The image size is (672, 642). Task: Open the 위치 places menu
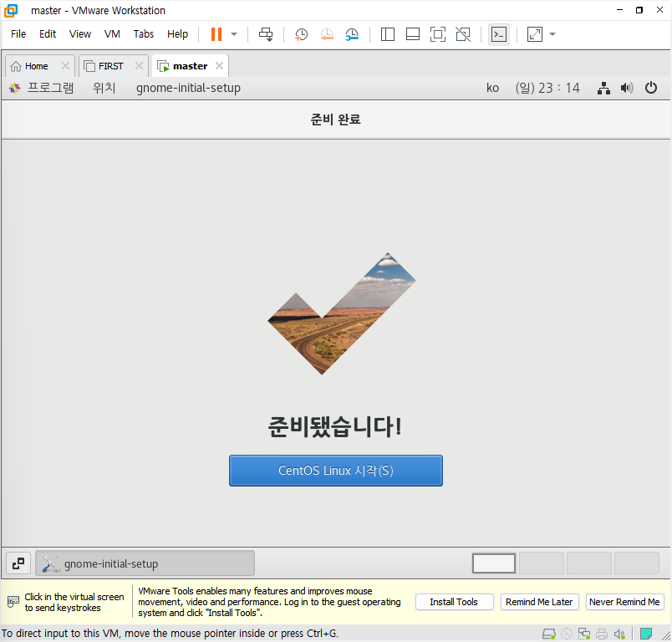tap(104, 88)
